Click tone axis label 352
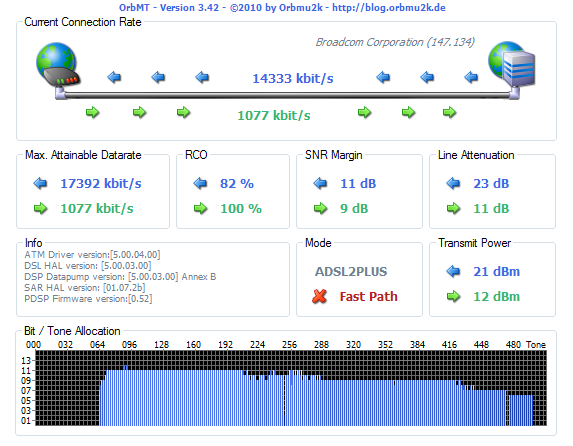The height and width of the screenshot is (446, 573). tap(385, 345)
